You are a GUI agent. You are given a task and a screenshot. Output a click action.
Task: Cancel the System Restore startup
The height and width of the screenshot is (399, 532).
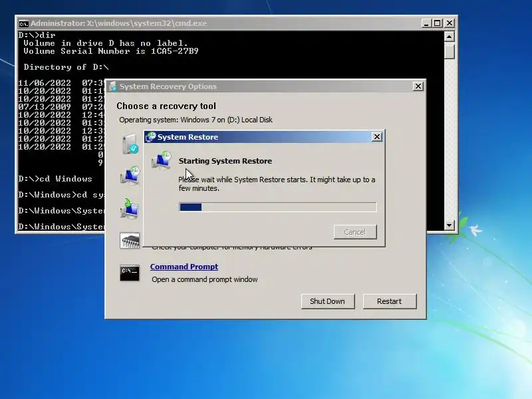[x=355, y=232]
